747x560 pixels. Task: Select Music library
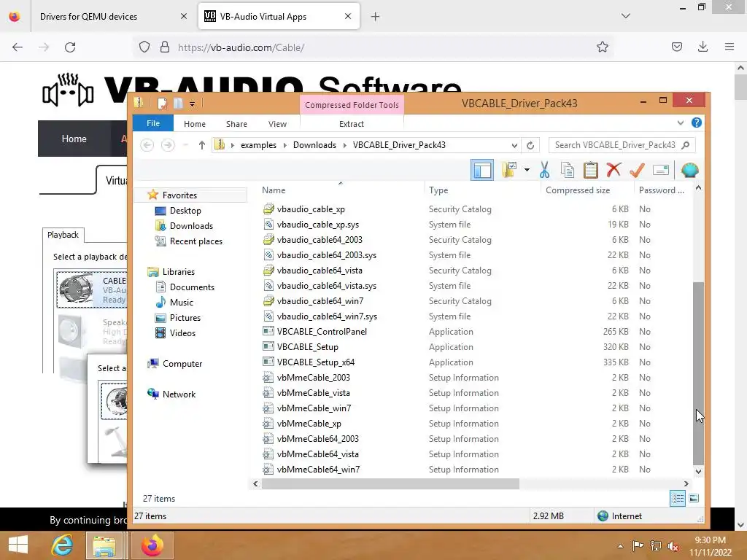coord(181,303)
